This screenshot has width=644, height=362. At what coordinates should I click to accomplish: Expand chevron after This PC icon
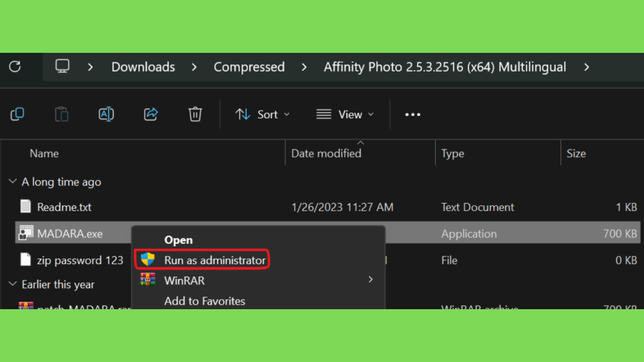(x=91, y=67)
